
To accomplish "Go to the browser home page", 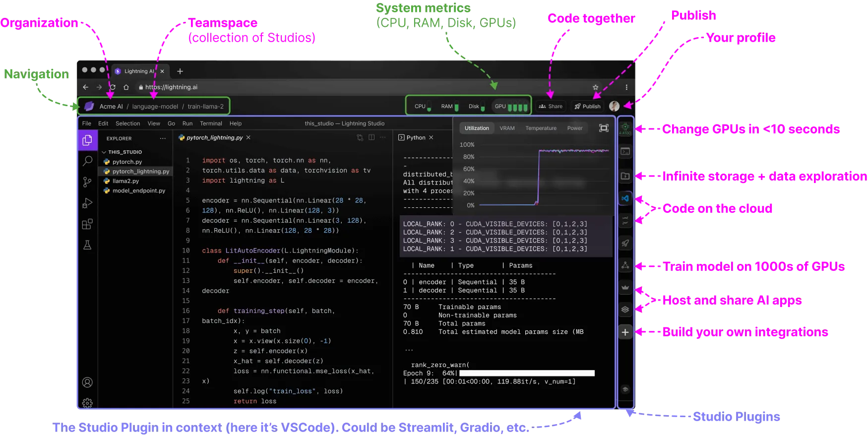I will (x=126, y=87).
